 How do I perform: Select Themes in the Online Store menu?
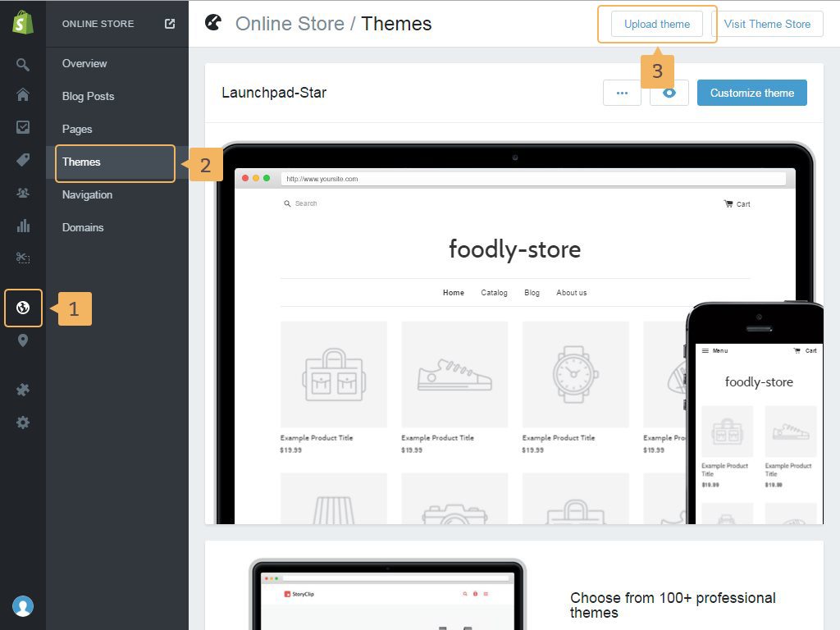coord(115,162)
